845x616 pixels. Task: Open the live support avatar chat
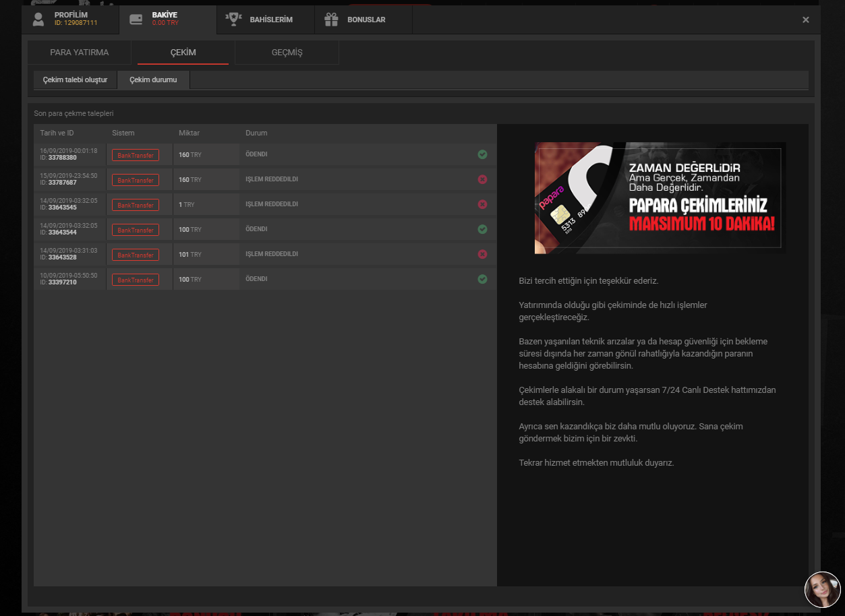click(x=822, y=590)
